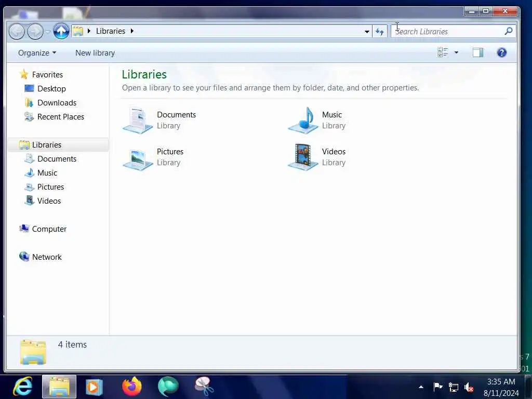
Task: Launch Firefox from taskbar
Action: (131, 387)
